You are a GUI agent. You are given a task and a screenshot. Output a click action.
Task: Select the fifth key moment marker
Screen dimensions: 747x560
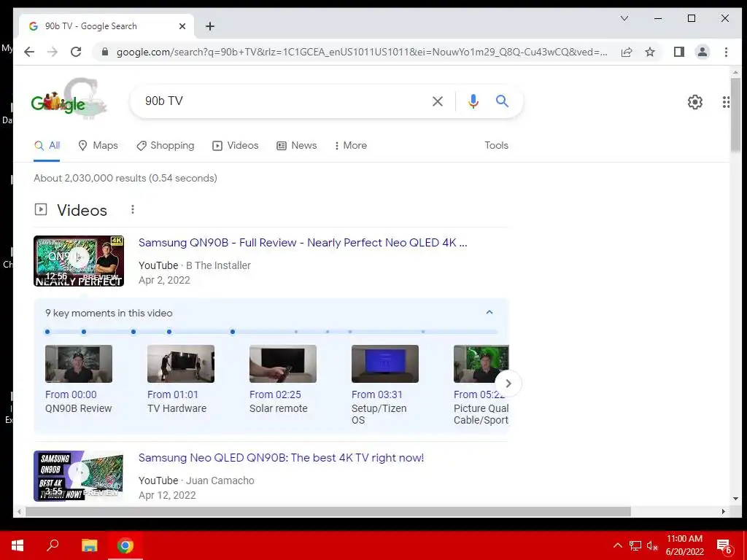click(233, 332)
